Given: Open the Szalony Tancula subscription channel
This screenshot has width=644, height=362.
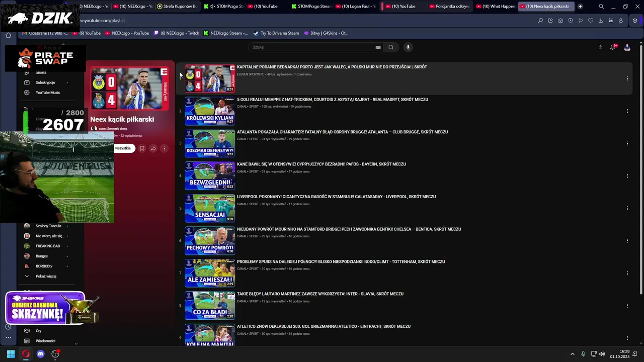Looking at the screenshot, I should (45, 226).
